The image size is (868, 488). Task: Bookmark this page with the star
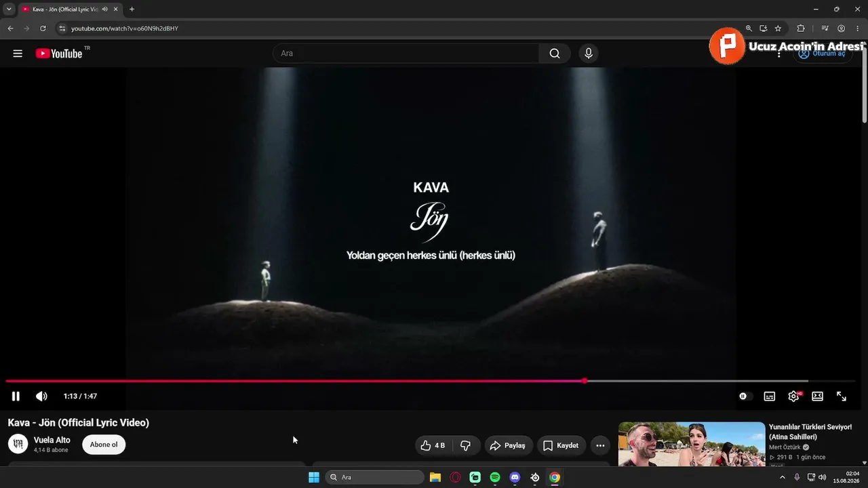click(x=778, y=28)
